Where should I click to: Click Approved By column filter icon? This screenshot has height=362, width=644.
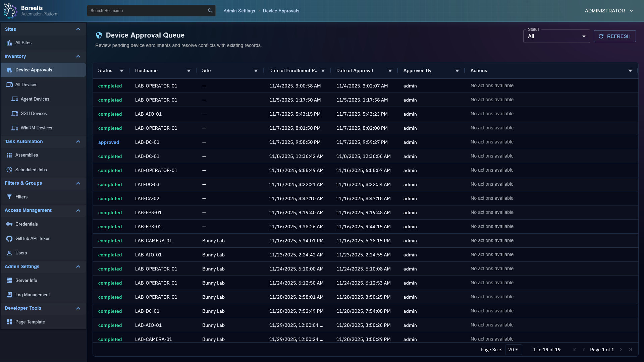coord(457,70)
